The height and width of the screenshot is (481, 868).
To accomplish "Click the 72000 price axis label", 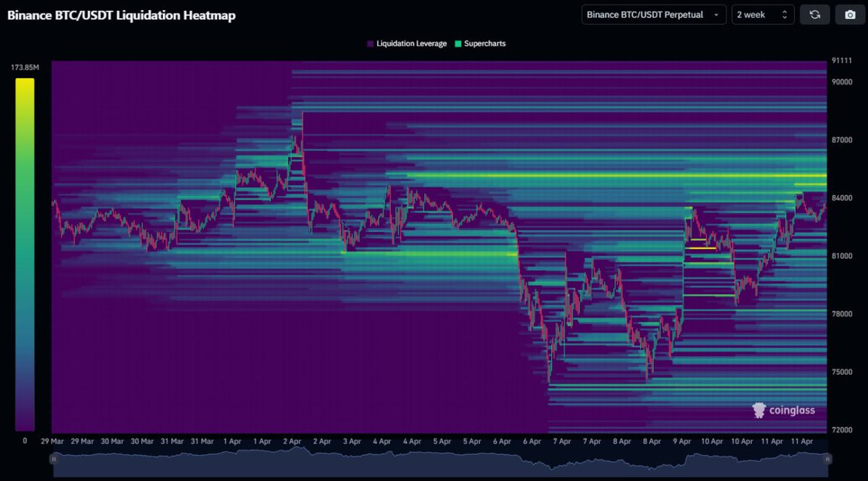I will pos(842,430).
